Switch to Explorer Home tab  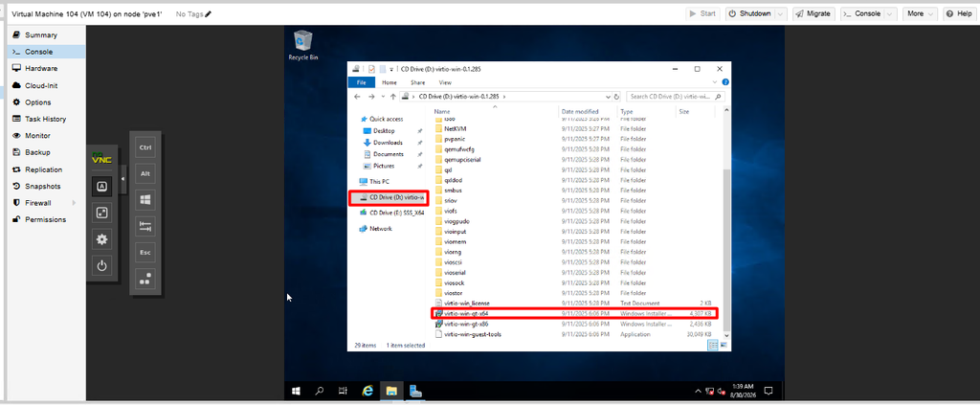pyautogui.click(x=389, y=82)
